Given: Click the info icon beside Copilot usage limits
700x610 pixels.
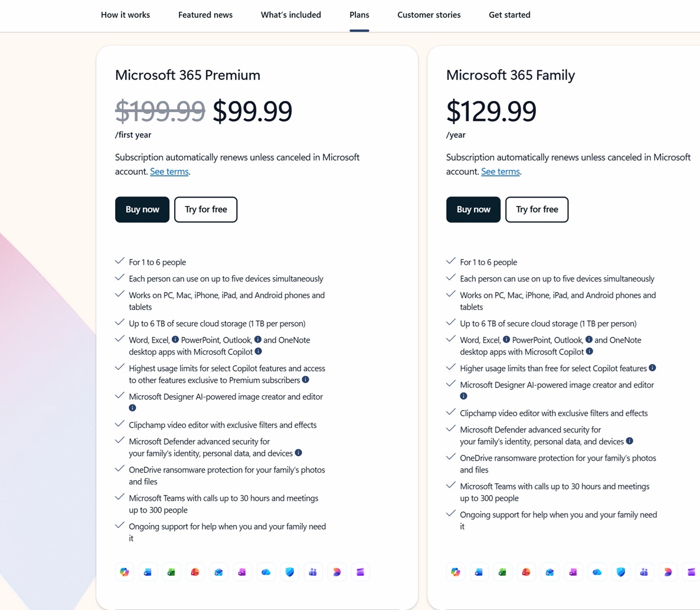Looking at the screenshot, I should [x=306, y=380].
